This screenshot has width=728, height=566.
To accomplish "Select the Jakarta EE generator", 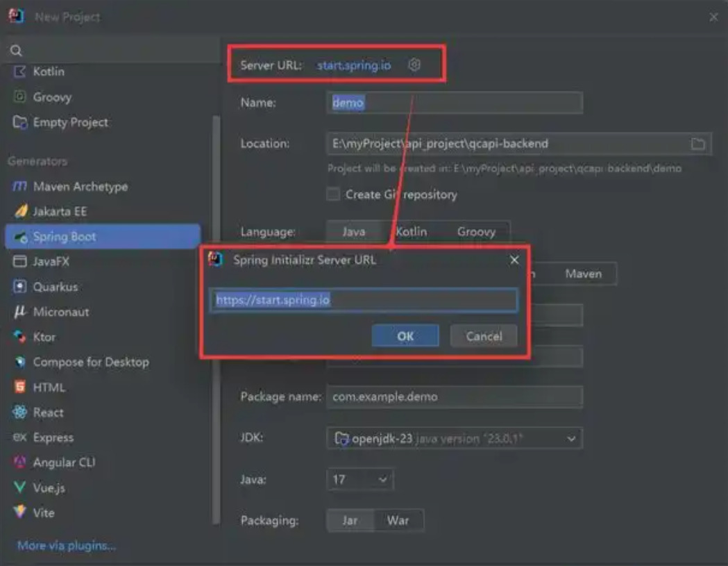I will pos(103,211).
